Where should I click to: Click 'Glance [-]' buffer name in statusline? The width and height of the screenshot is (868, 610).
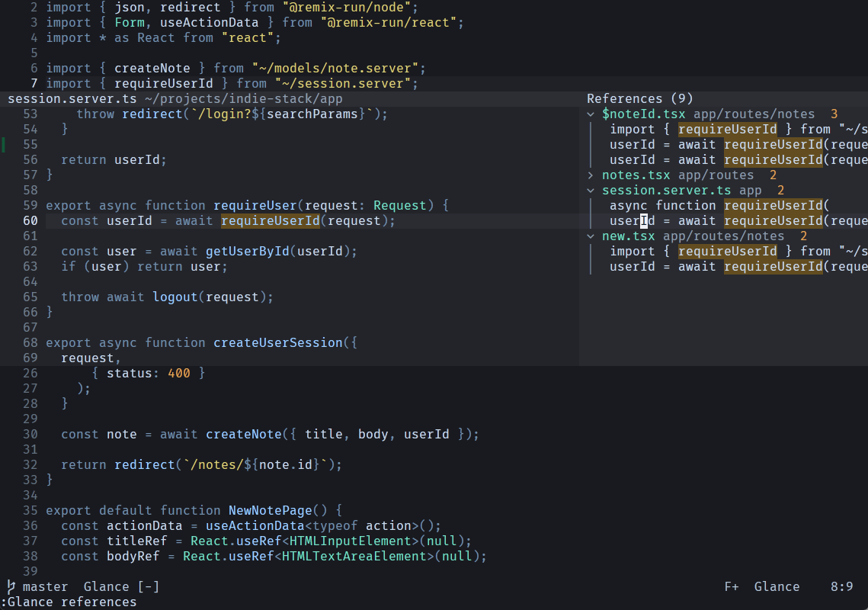coord(121,586)
